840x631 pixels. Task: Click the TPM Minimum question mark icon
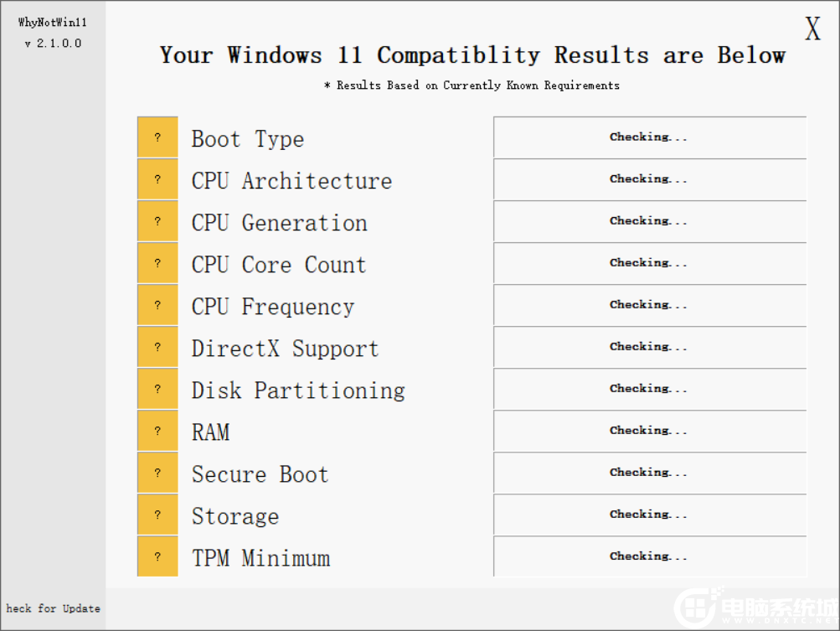(x=157, y=556)
